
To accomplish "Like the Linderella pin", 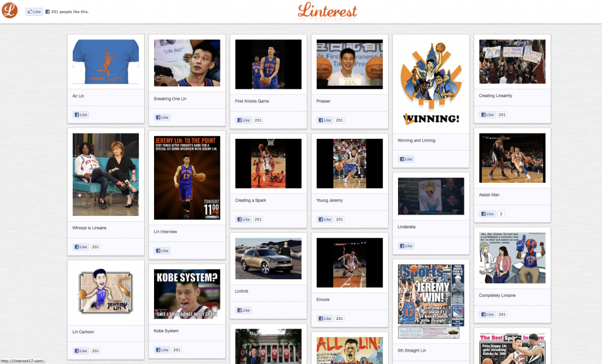I will tap(406, 246).
